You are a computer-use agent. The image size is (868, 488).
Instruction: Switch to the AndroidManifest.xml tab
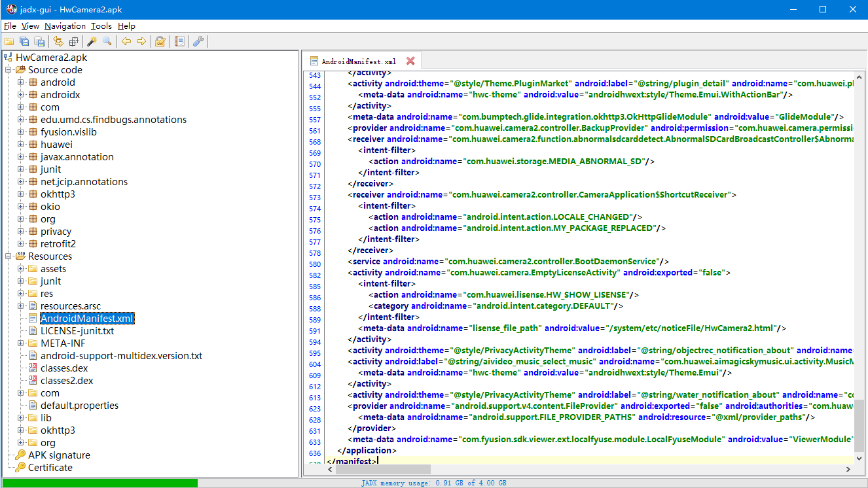pyautogui.click(x=358, y=61)
